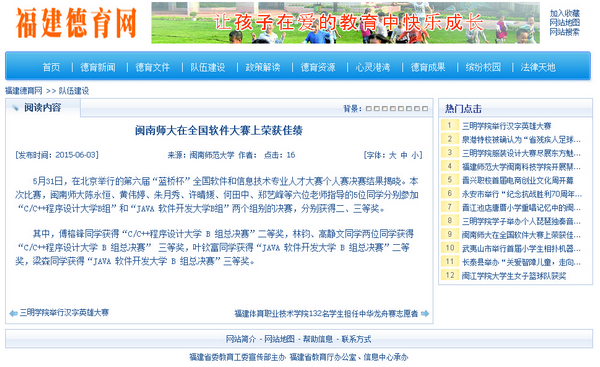Click the 点击: 16 view count
Viewport: 600px width, 367px height.
tap(279, 155)
